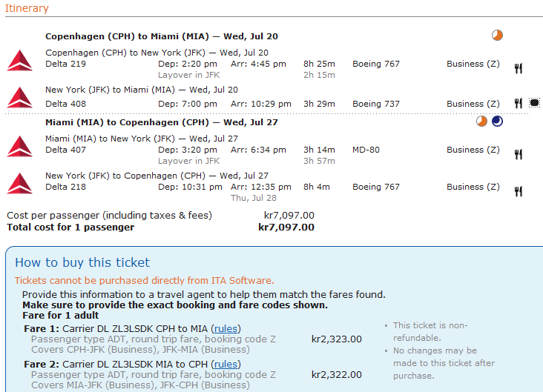Click the Itinerary heading

tap(27, 9)
